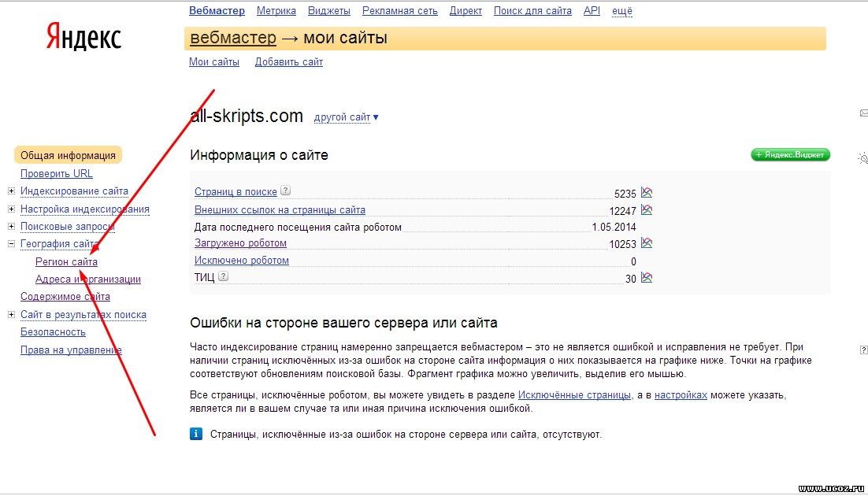
Task: Expand Индексирование сайта tree node
Action: pos(11,191)
